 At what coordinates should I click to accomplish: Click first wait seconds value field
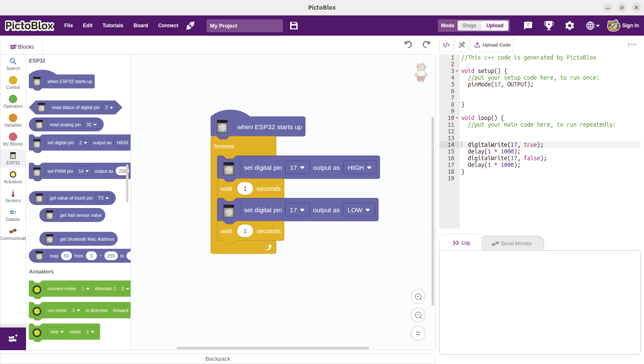[x=245, y=189]
